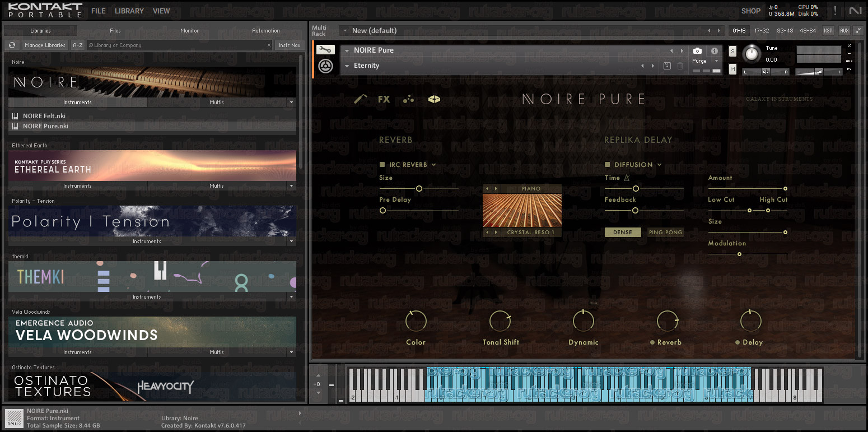Image resolution: width=868 pixels, height=432 pixels.
Task: Click the Library or Company search field
Action: tap(179, 45)
